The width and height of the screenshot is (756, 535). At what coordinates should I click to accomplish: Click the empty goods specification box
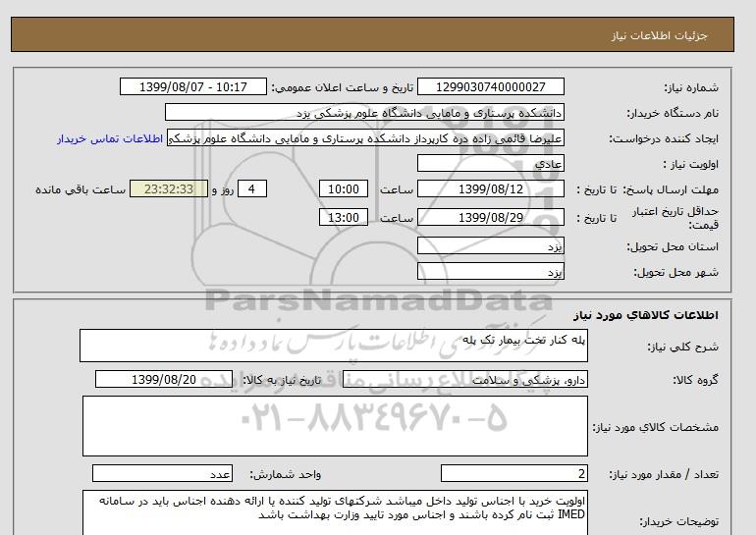click(335, 426)
